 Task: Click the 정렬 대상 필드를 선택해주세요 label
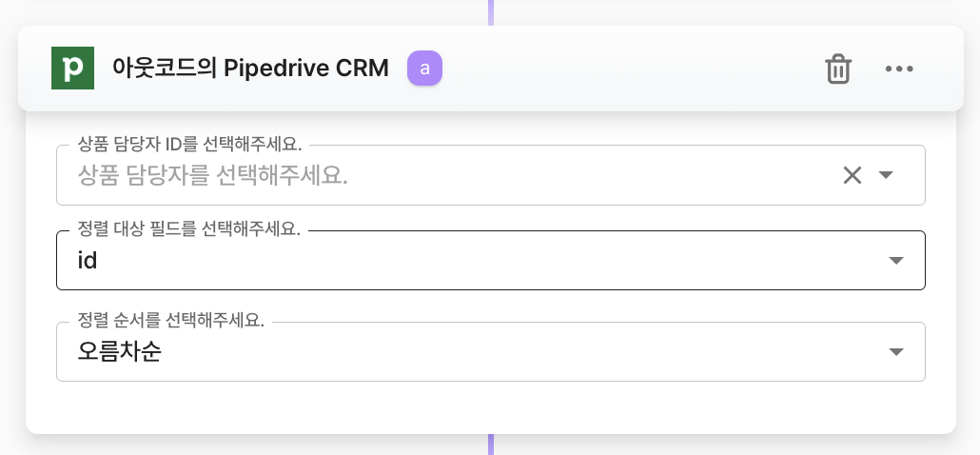coord(188,231)
